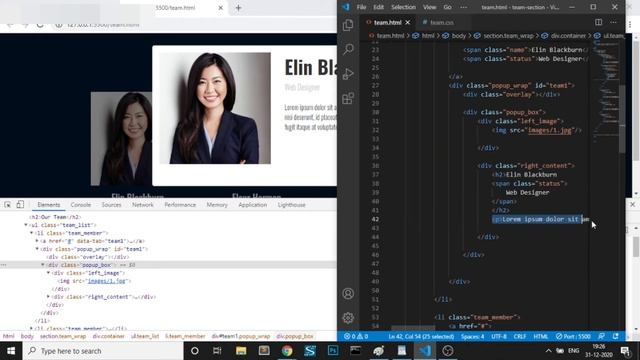Select li.team_member in the DevTools breadcrumb

pyautogui.click(x=185, y=336)
